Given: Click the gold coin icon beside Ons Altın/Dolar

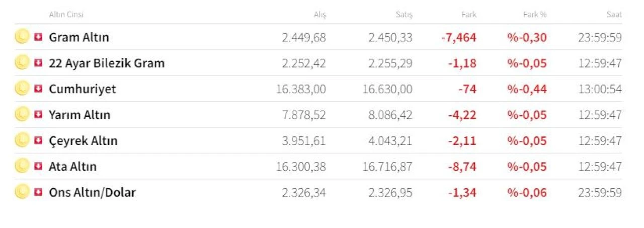Looking at the screenshot, I should [22, 192].
